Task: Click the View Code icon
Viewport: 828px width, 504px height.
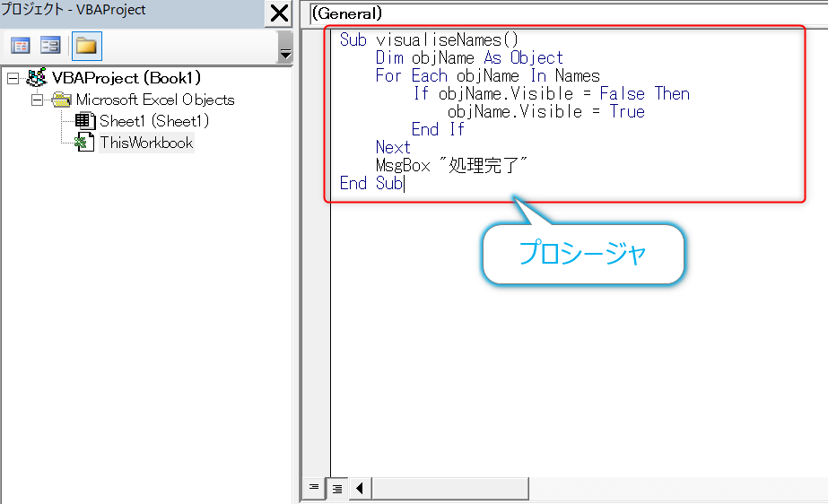Action: pos(20,45)
